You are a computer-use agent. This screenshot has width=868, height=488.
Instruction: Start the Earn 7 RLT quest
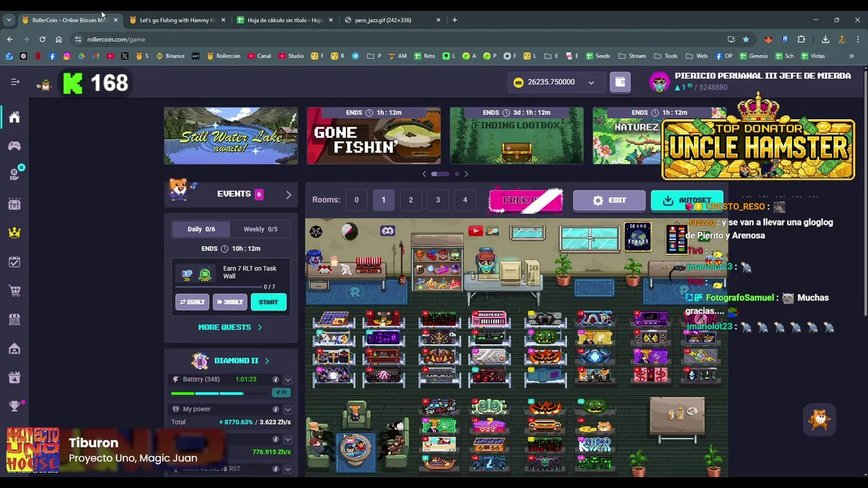[269, 302]
